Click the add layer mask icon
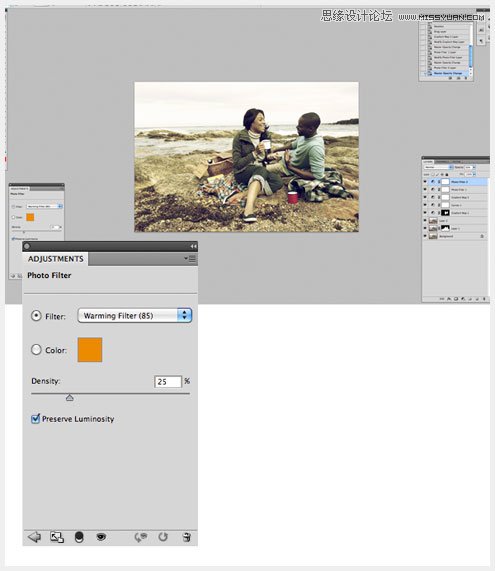The height and width of the screenshot is (571, 495). pyautogui.click(x=456, y=299)
